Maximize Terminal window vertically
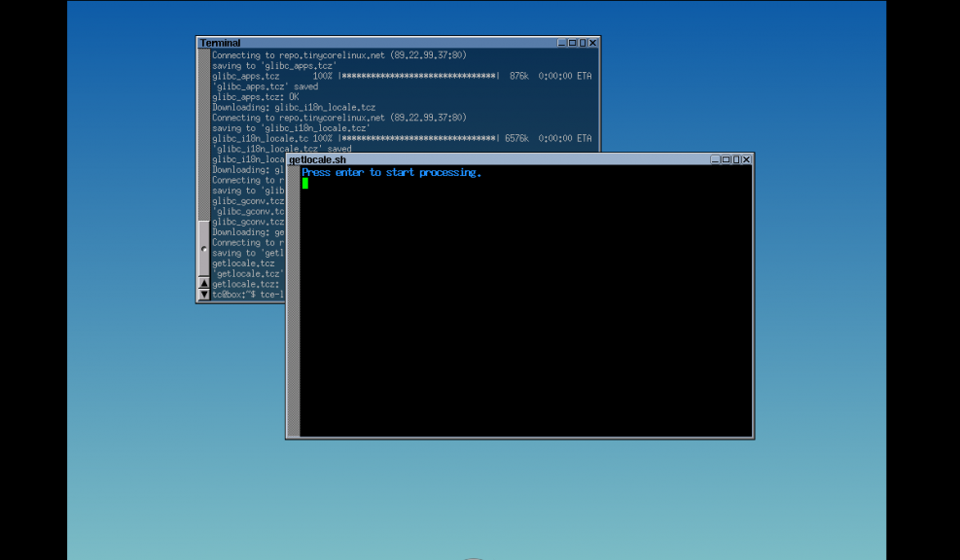This screenshot has width=960, height=560. tap(584, 43)
